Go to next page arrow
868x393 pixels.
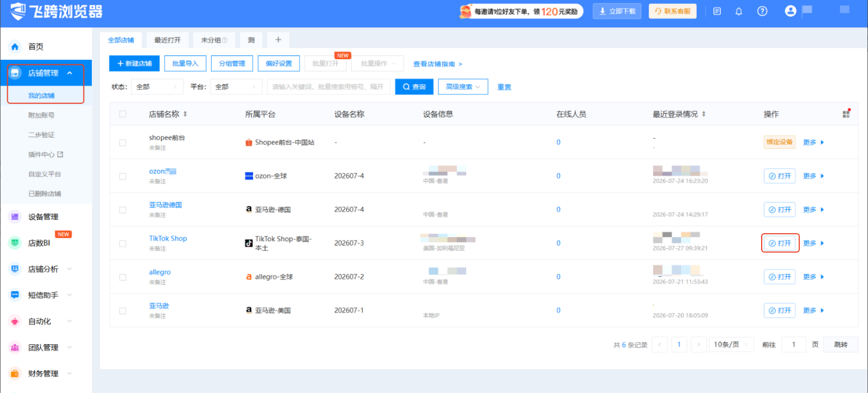point(698,345)
